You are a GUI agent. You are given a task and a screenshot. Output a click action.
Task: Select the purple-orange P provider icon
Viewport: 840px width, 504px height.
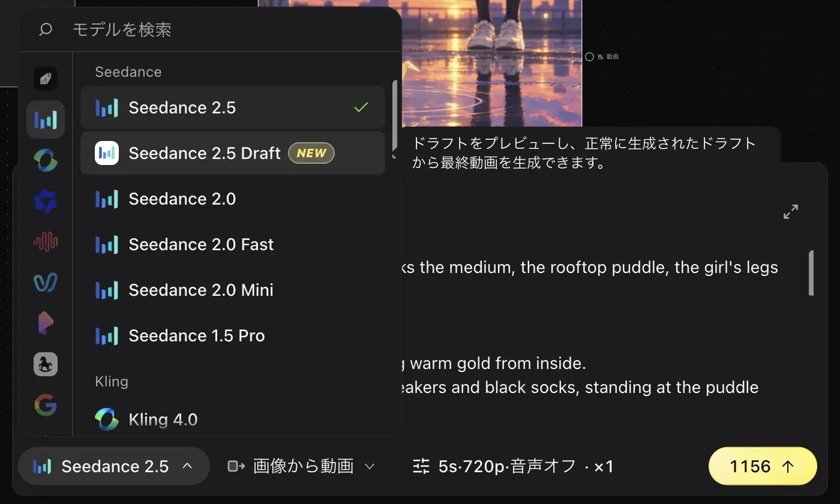(x=46, y=323)
